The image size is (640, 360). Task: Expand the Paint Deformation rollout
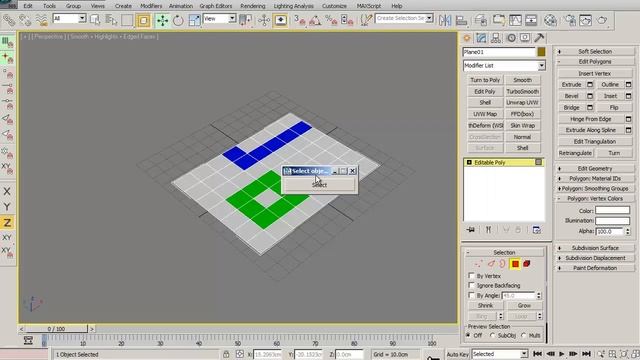pos(595,268)
